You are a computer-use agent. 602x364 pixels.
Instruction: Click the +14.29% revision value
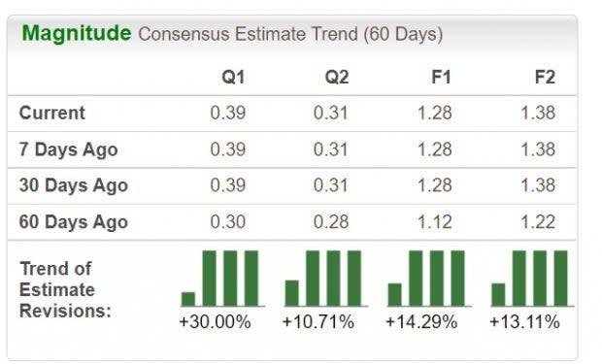pos(421,321)
